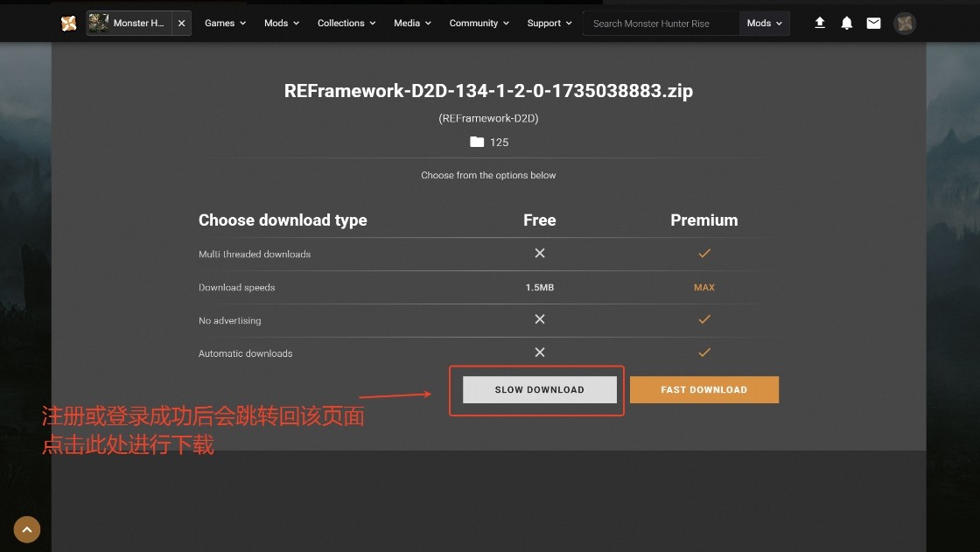Open the Media menu
Viewport: 980px width, 552px height.
[412, 24]
